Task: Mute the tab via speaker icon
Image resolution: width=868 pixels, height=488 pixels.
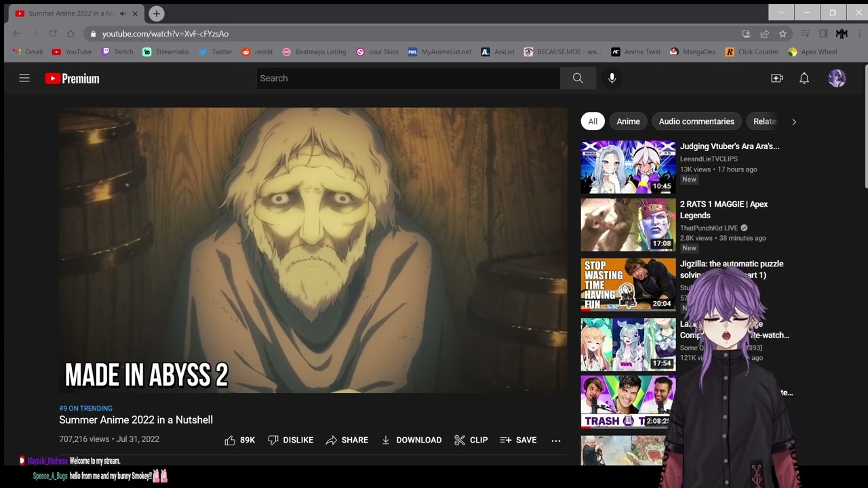Action: point(123,14)
